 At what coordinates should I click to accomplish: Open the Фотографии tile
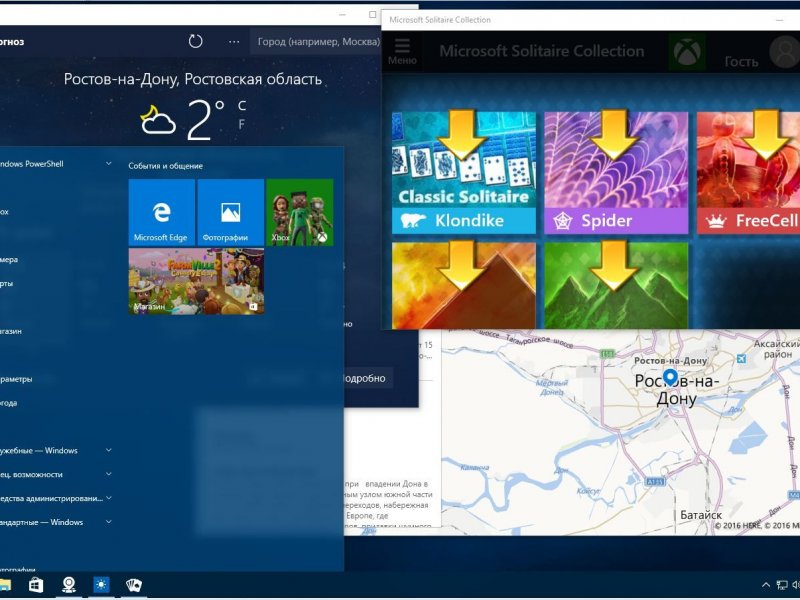click(x=231, y=212)
